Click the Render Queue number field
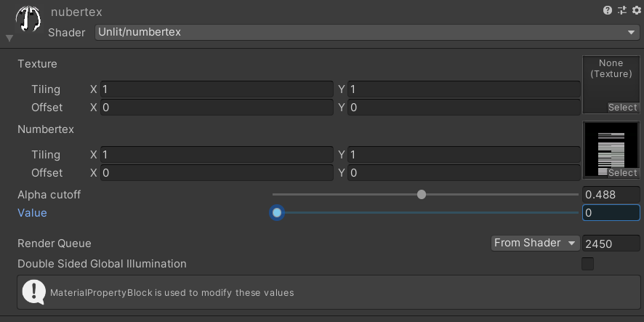644x322 pixels. (x=611, y=243)
